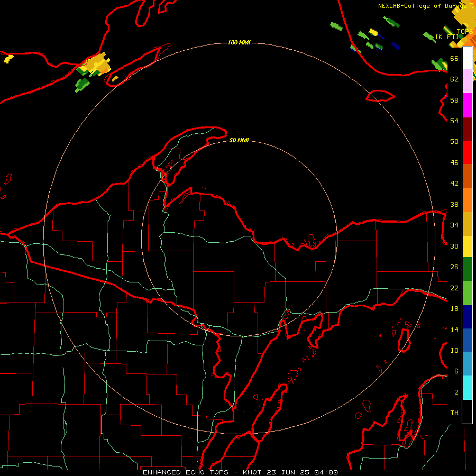Click the black TH swatch in the legend

[467, 411]
